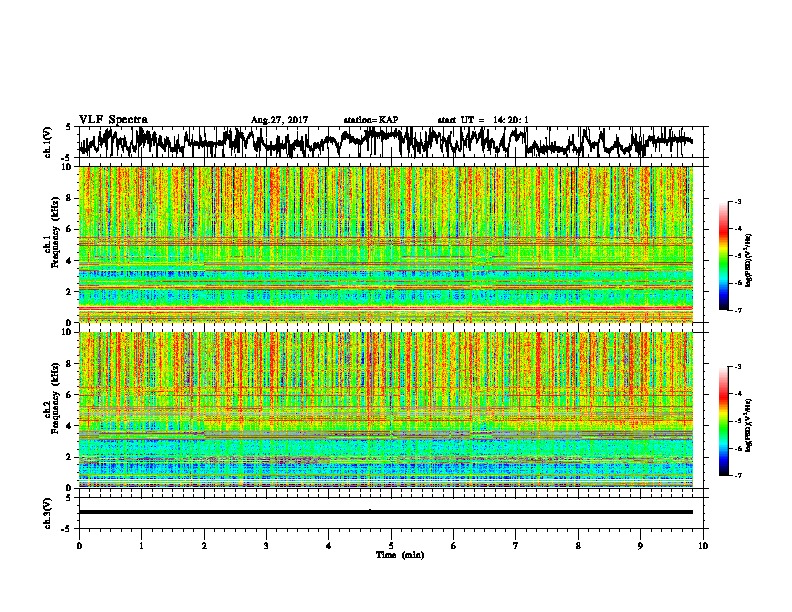
Task: Click the "6" tick on the time axis
Action: 454,546
